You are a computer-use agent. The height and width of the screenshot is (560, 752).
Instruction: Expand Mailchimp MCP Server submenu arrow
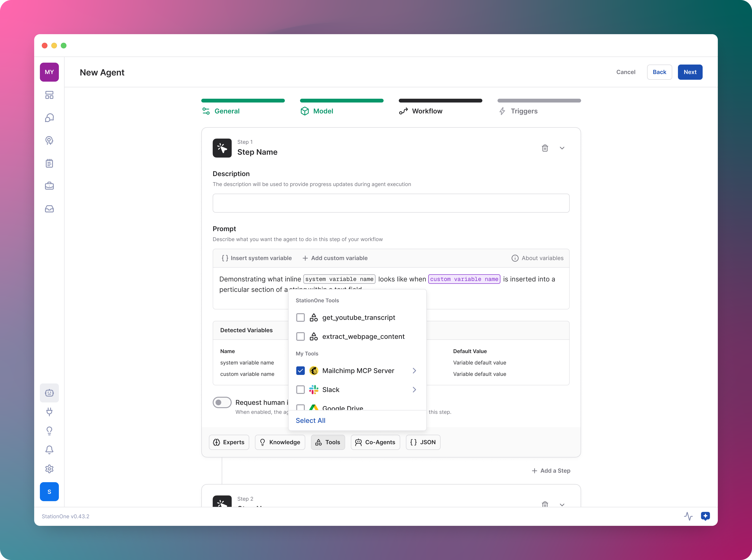(414, 370)
